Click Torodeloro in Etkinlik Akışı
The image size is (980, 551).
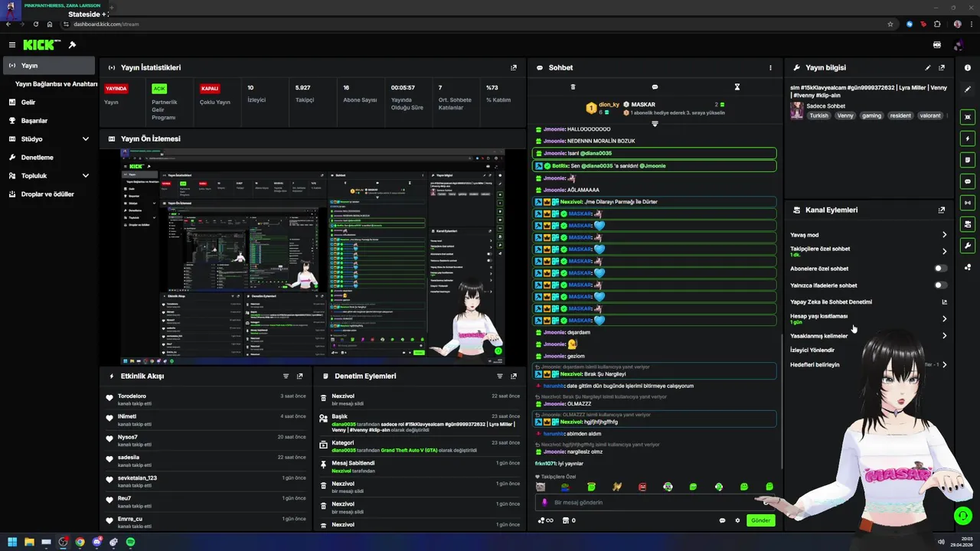click(x=132, y=396)
